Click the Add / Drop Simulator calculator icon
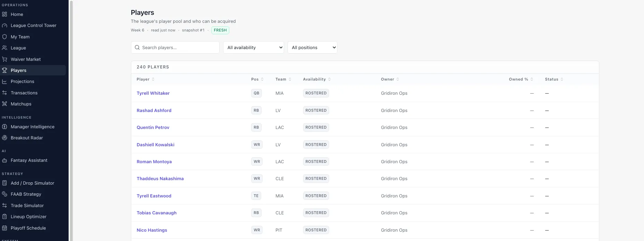 pos(5,183)
